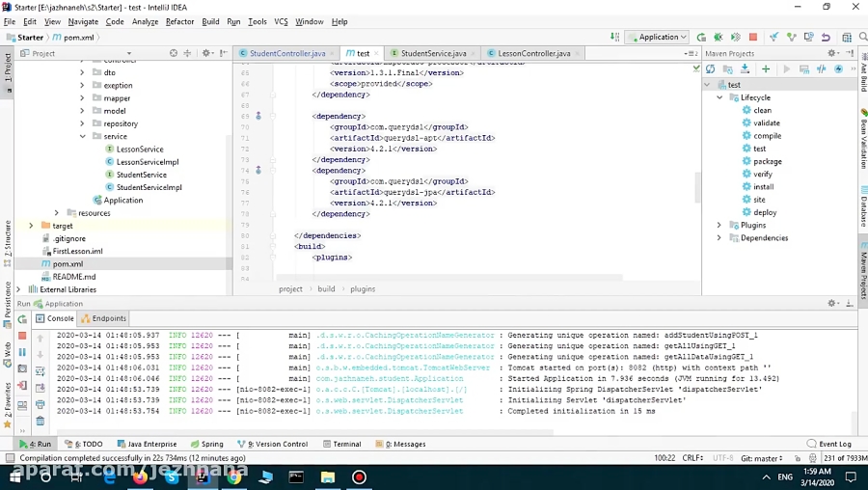Select the install lifecycle goal
The height and width of the screenshot is (490, 868).
coord(764,187)
